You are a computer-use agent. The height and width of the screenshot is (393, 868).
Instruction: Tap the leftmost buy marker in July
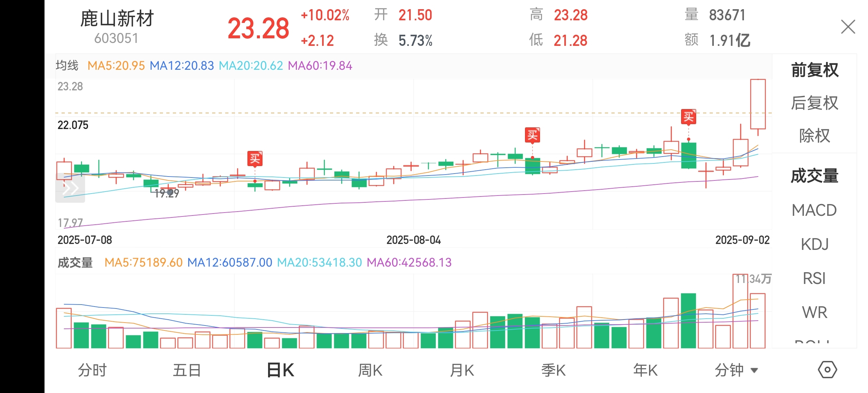click(x=255, y=159)
